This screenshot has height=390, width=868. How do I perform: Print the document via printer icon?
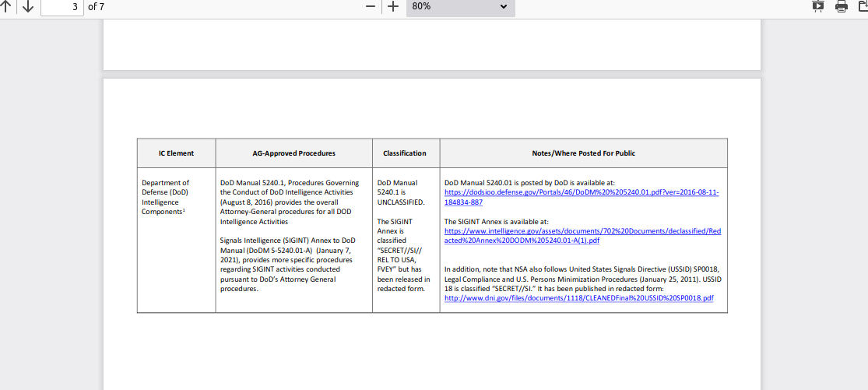(842, 7)
